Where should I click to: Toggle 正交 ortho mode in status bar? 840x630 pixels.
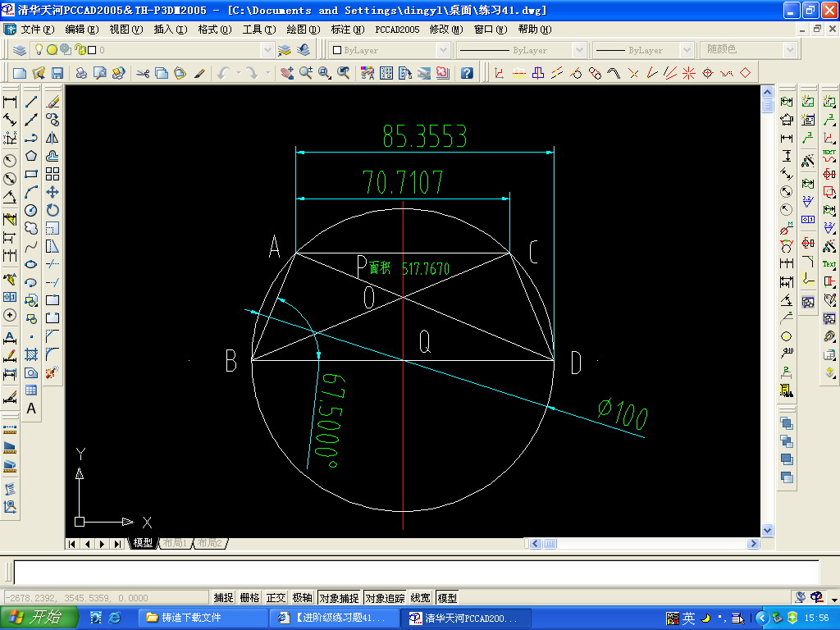276,598
